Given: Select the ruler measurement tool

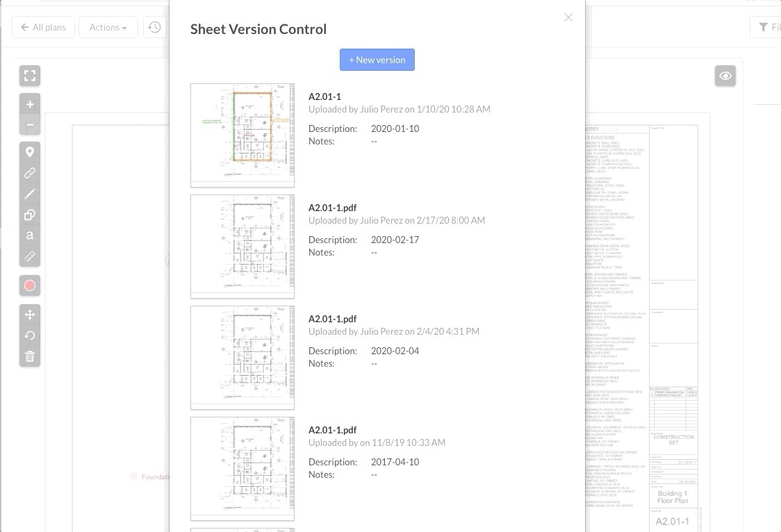Looking at the screenshot, I should pyautogui.click(x=30, y=256).
